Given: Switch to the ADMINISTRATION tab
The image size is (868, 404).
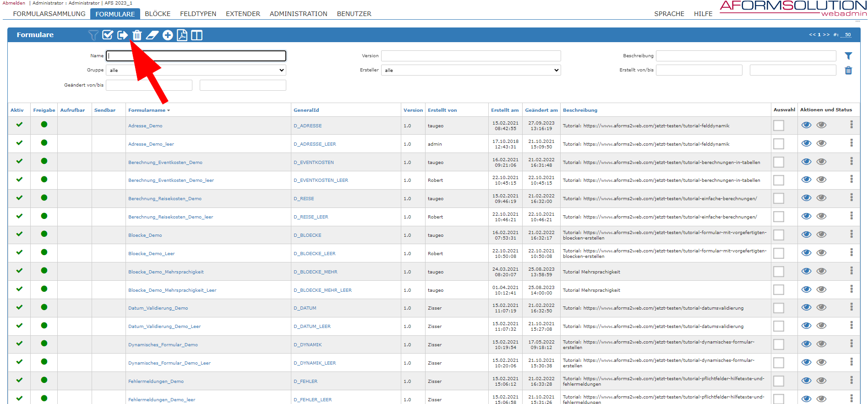Looking at the screenshot, I should (x=298, y=14).
